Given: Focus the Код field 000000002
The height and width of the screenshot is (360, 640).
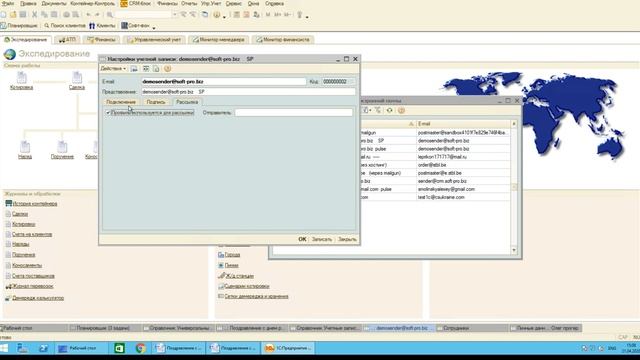Looking at the screenshot, I should (x=338, y=82).
